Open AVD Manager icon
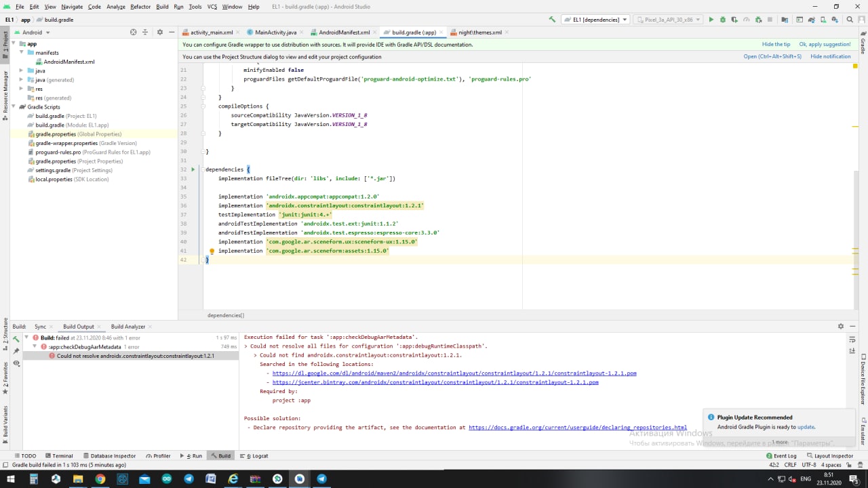Viewport: 868px width, 488px height. coord(823,20)
